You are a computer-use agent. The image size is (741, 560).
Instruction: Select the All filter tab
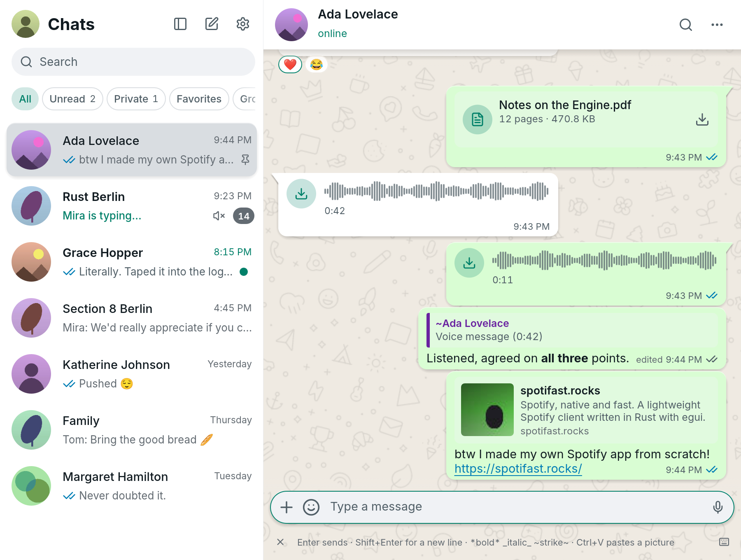[x=25, y=99]
